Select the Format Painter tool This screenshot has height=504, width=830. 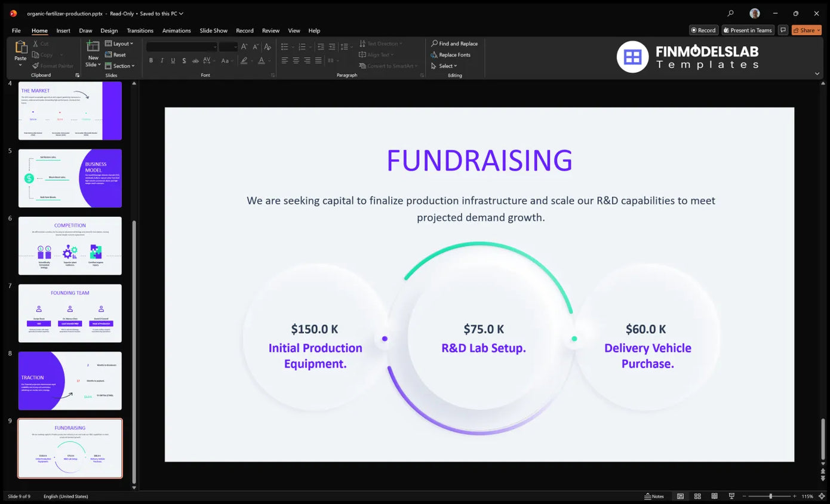53,66
